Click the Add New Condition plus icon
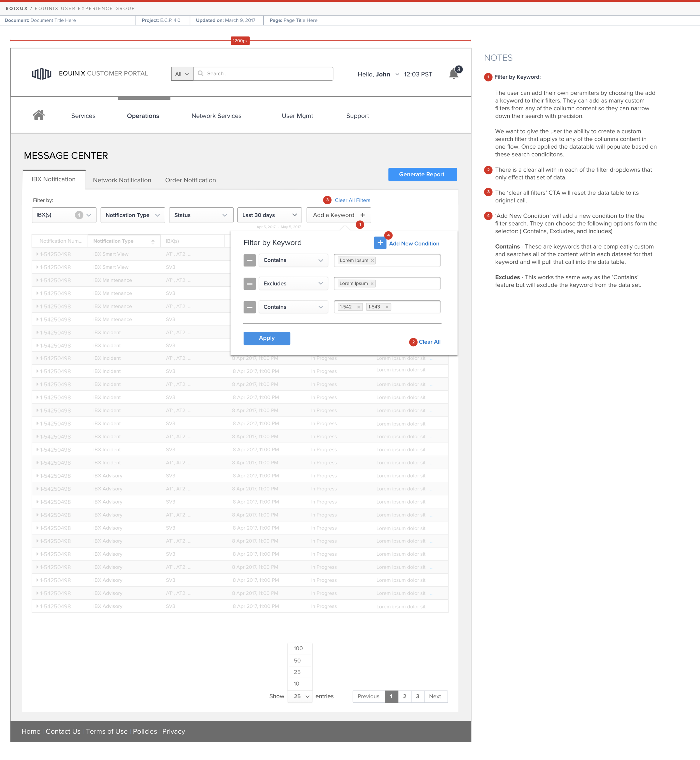The width and height of the screenshot is (700, 760). pos(379,243)
